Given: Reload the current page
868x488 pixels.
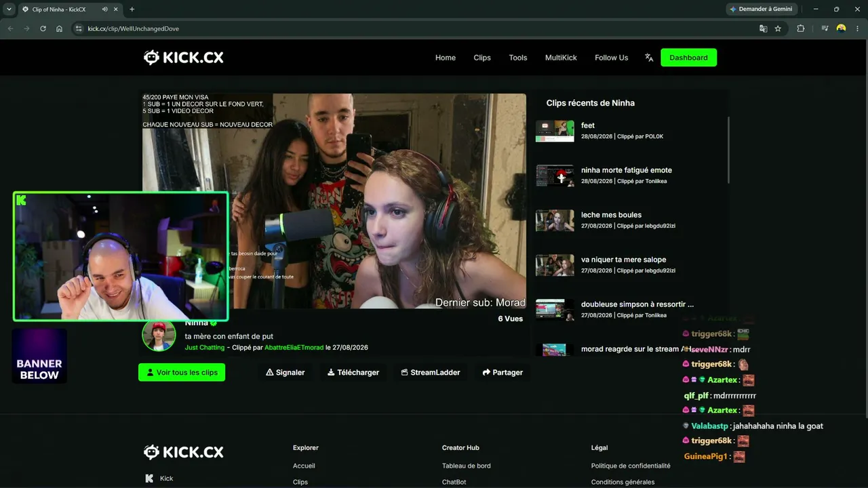Looking at the screenshot, I should pyautogui.click(x=43, y=28).
